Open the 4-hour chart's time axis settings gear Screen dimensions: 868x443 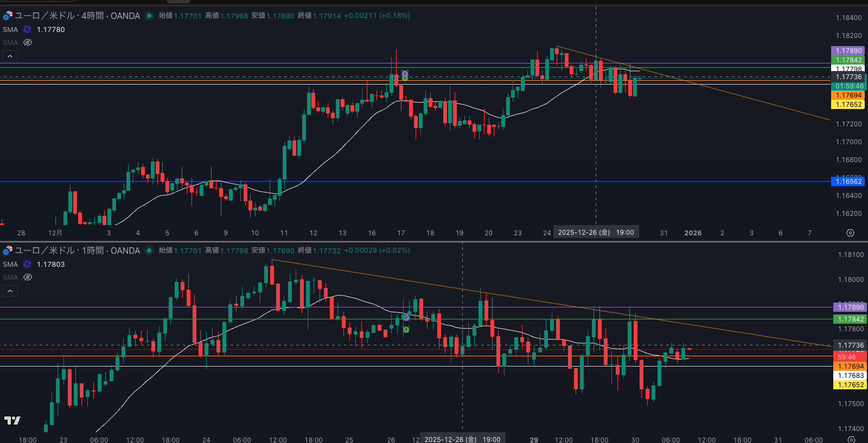(850, 233)
